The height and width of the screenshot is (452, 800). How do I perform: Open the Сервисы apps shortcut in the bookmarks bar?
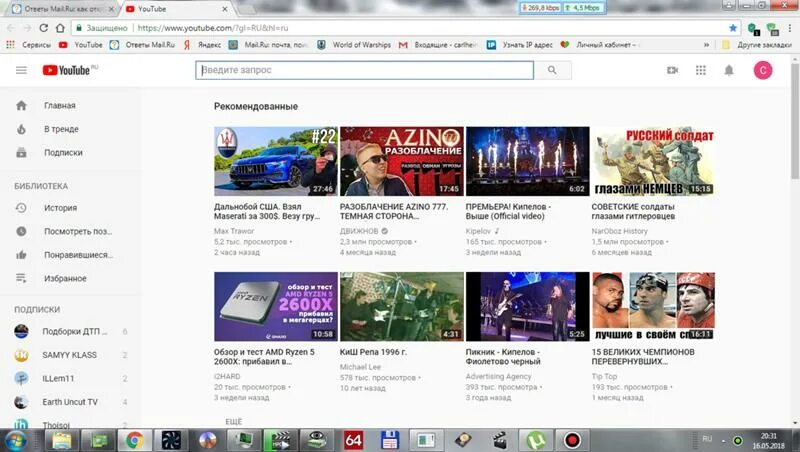29,45
